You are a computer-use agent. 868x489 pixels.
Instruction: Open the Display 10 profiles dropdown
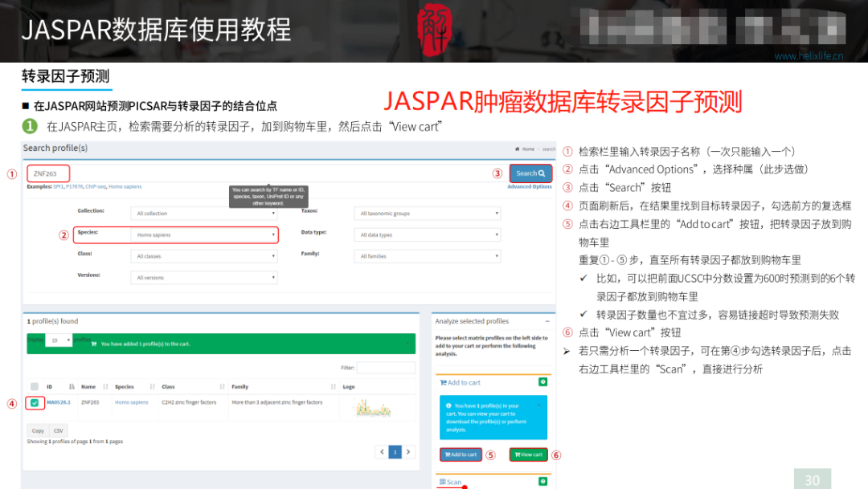pyautogui.click(x=59, y=340)
